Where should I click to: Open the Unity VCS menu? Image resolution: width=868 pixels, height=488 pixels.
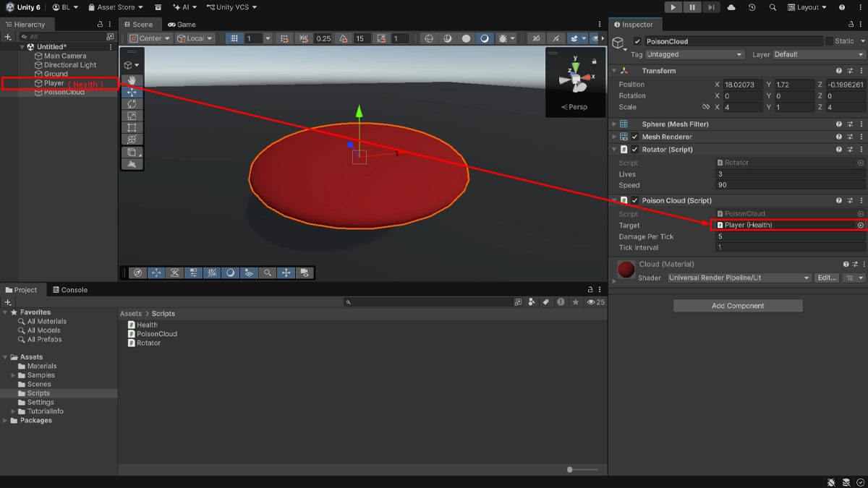[231, 7]
